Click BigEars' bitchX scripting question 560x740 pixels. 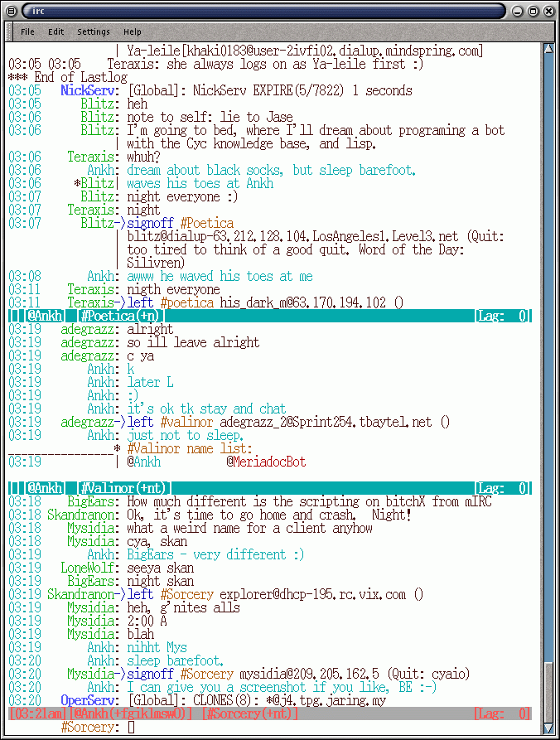(x=310, y=501)
